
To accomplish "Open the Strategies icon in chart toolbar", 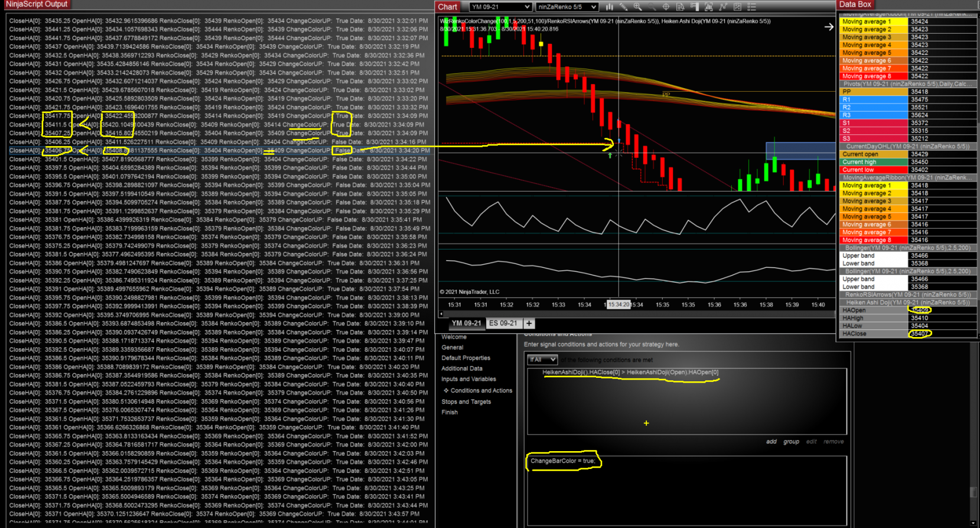I will [737, 7].
